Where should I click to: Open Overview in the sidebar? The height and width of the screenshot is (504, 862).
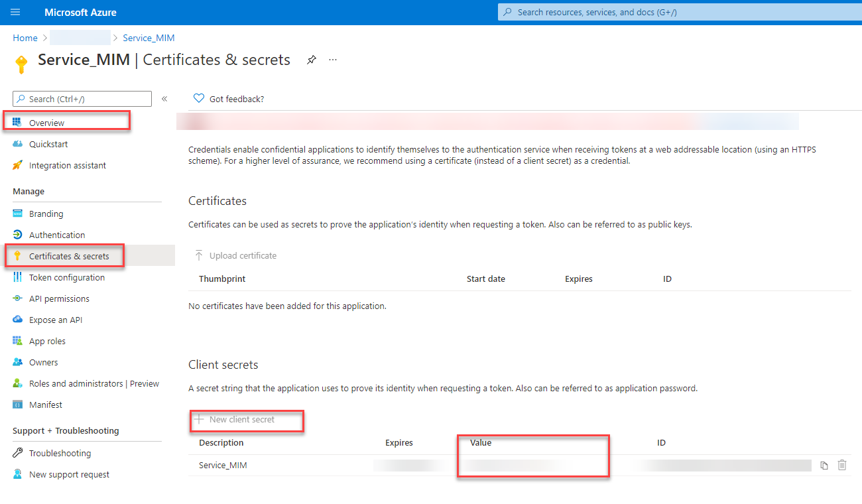[x=46, y=123]
